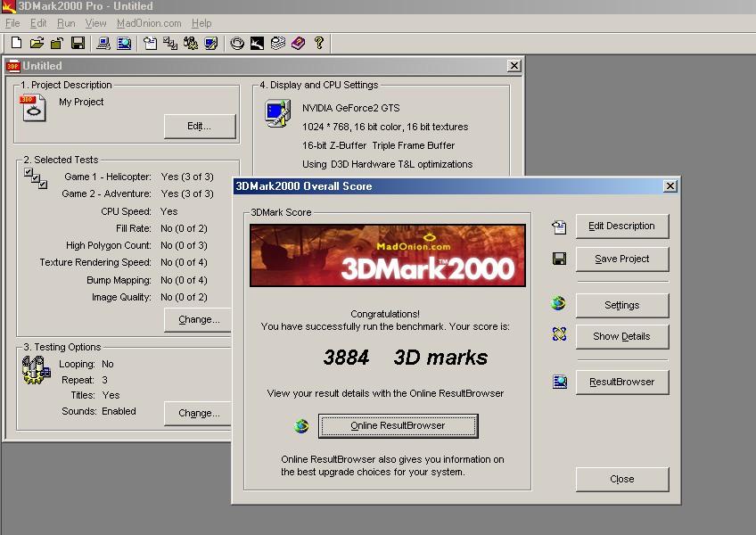
Task: Click the Edit Description button
Action: click(x=622, y=226)
